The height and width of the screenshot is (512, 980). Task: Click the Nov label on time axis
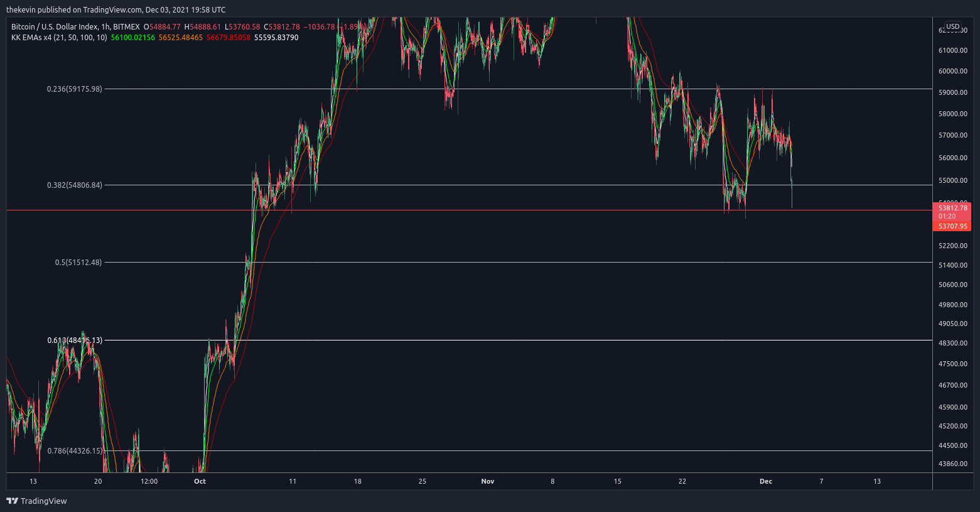[488, 481]
